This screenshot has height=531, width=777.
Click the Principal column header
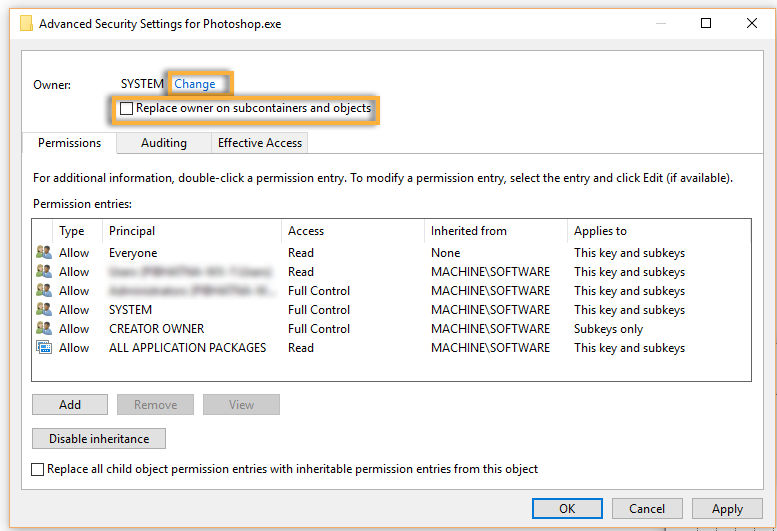coord(132,231)
